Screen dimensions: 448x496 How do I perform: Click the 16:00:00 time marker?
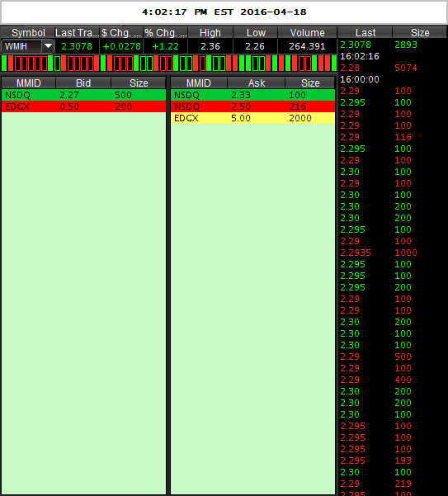point(360,79)
